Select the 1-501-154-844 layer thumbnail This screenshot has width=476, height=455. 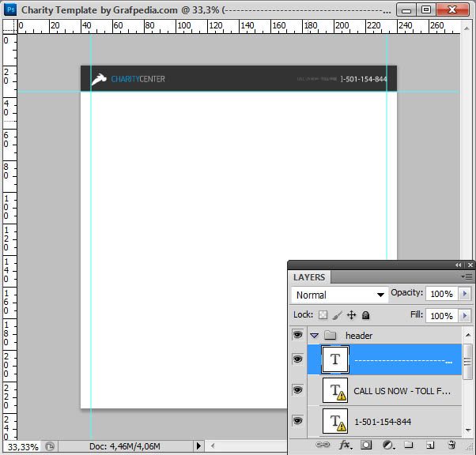tap(335, 421)
